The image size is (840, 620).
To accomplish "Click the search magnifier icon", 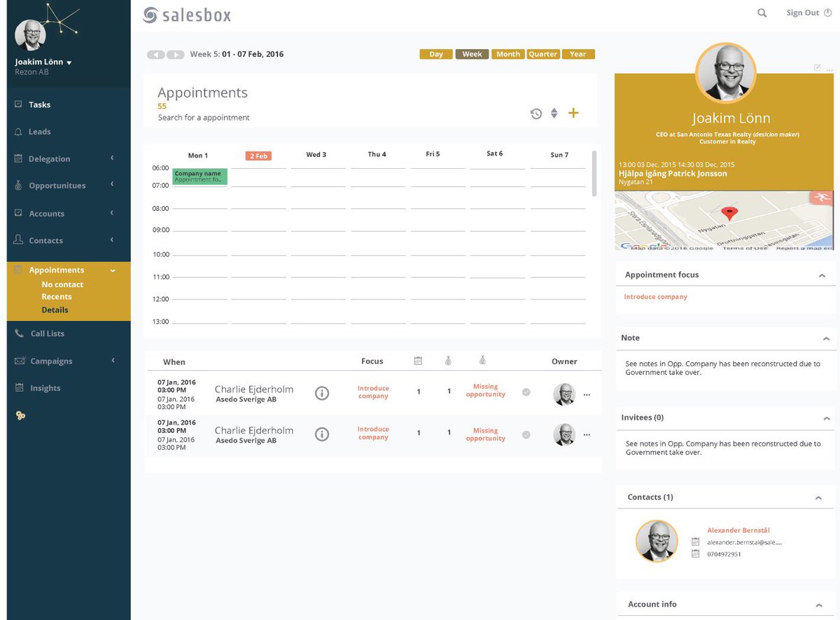I will pos(762,13).
